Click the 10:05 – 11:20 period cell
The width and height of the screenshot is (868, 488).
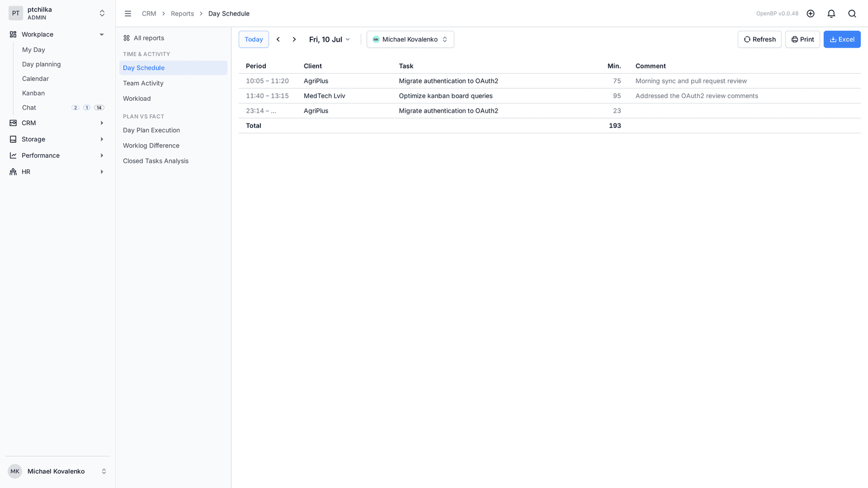pyautogui.click(x=267, y=81)
